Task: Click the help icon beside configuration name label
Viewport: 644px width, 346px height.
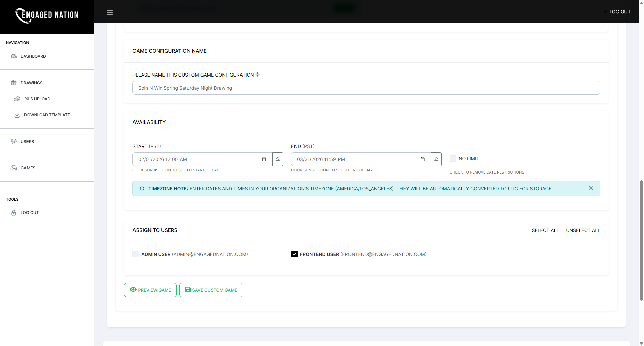Action: pyautogui.click(x=257, y=75)
